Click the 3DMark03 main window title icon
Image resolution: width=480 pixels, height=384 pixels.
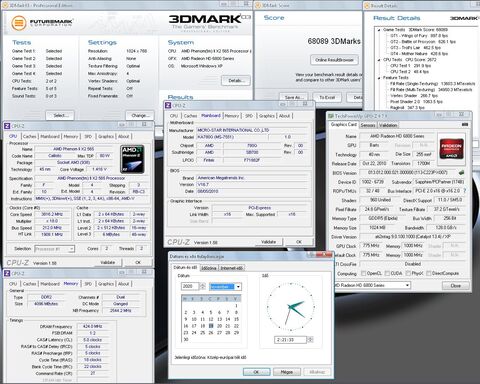pos(6,5)
